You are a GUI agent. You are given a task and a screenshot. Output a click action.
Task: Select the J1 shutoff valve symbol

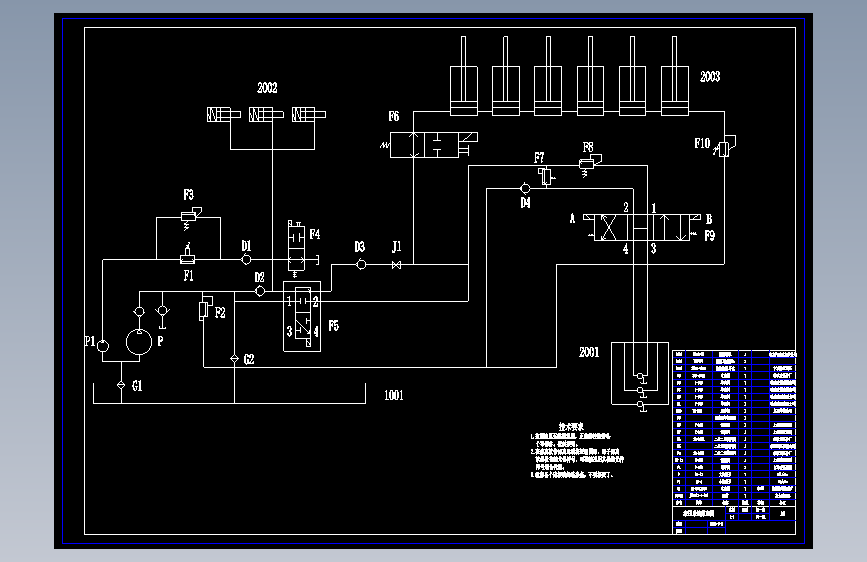396,265
